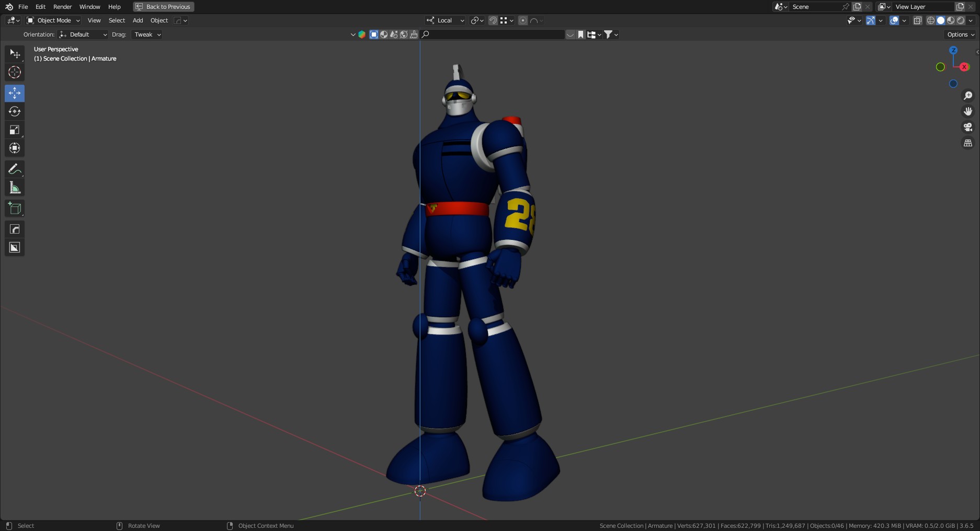Open pivot point dropdown
Image resolution: width=980 pixels, height=531 pixels.
pyautogui.click(x=477, y=20)
